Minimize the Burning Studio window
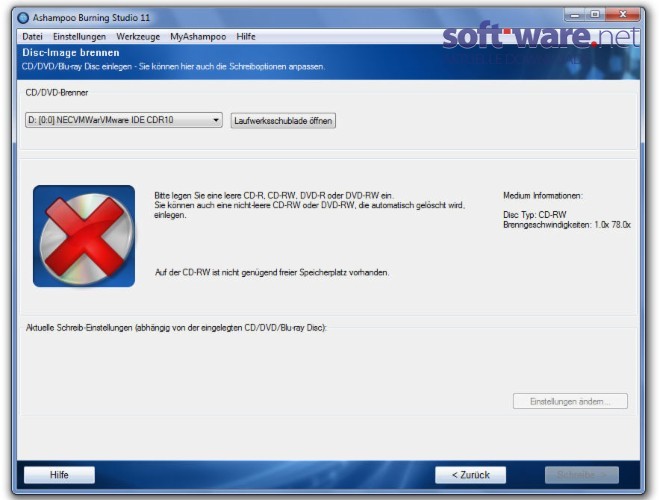The image size is (660, 500). [x=575, y=15]
